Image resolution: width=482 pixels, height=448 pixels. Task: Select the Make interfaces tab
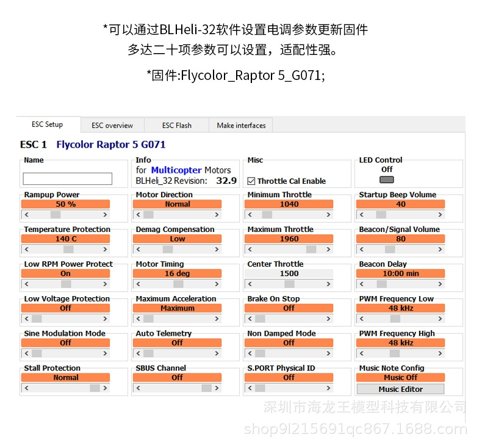(x=241, y=126)
